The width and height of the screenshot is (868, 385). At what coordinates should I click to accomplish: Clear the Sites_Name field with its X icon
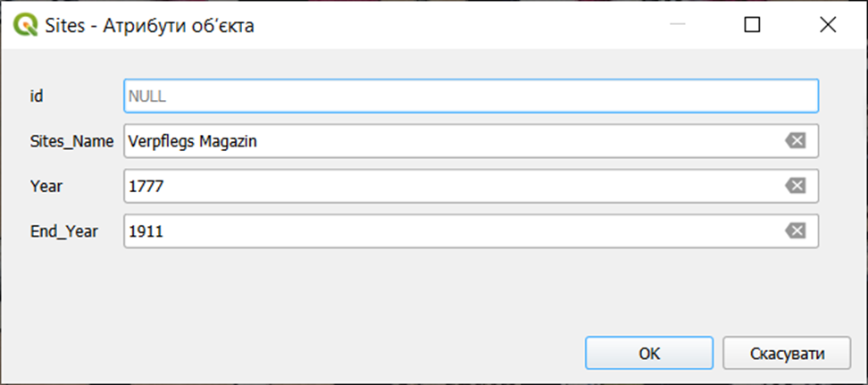(795, 140)
